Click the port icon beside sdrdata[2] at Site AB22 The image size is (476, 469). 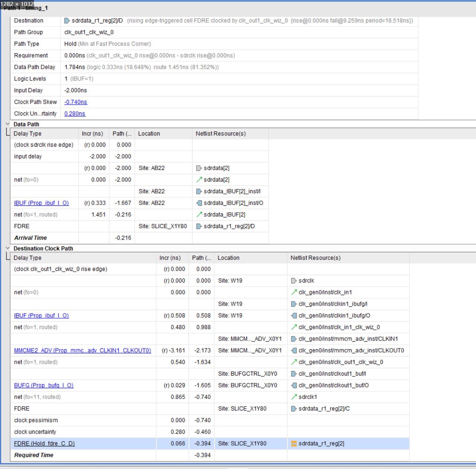[199, 168]
